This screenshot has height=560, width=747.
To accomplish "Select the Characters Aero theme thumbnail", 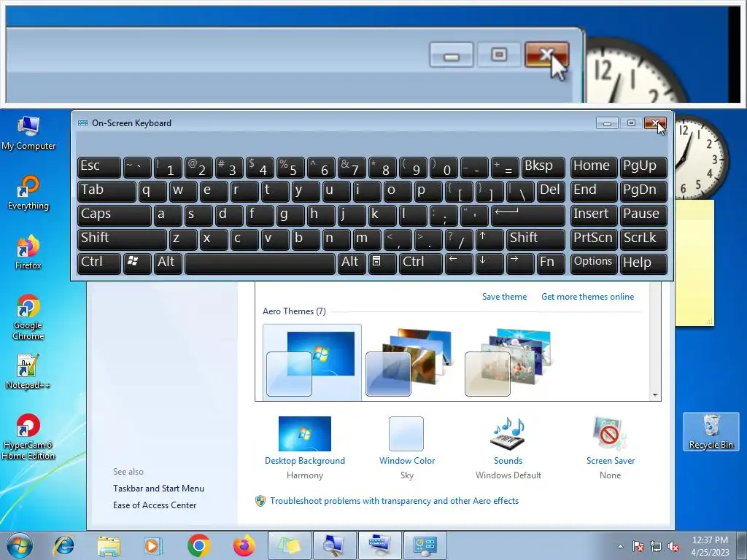I will (x=508, y=363).
